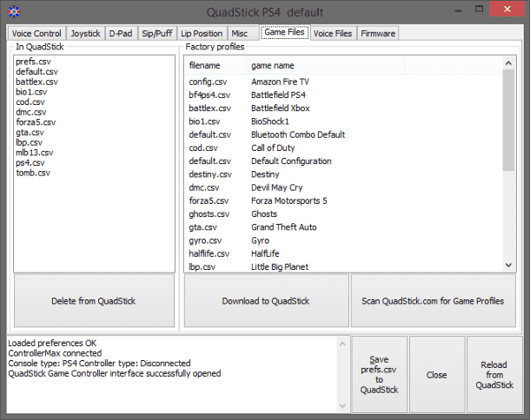Click the Close button at the bottom
The width and height of the screenshot is (530, 420).
[437, 375]
